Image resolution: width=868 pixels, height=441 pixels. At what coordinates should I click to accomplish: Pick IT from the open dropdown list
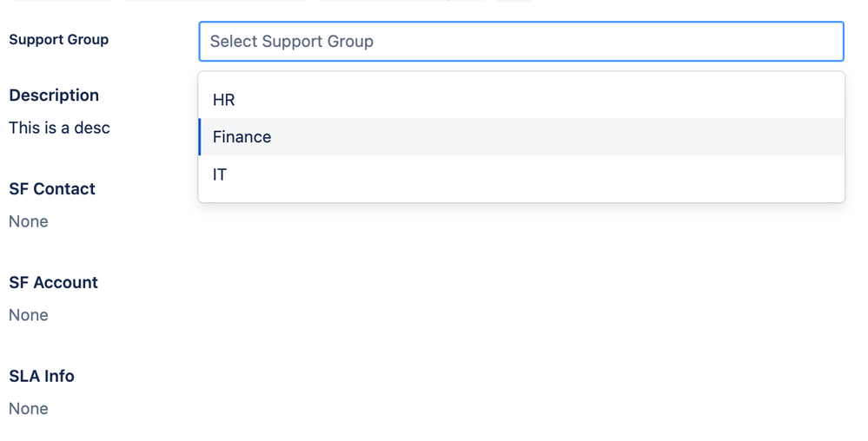220,174
